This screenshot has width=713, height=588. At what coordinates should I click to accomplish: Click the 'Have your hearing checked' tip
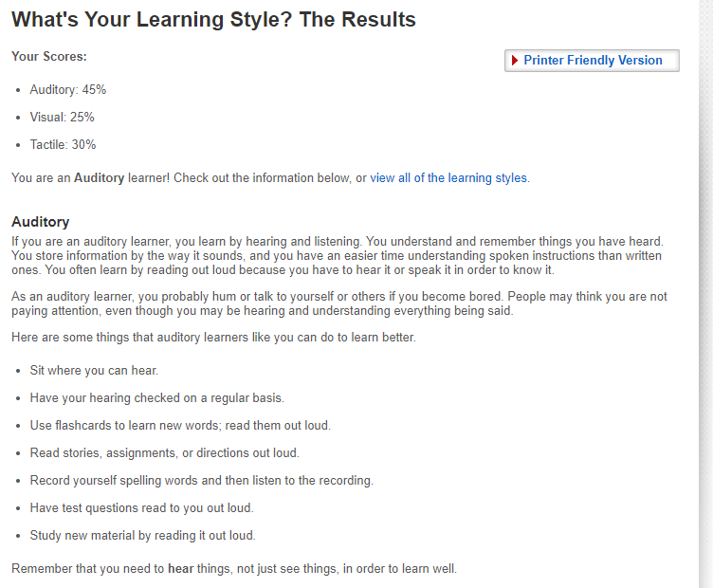tap(156, 398)
